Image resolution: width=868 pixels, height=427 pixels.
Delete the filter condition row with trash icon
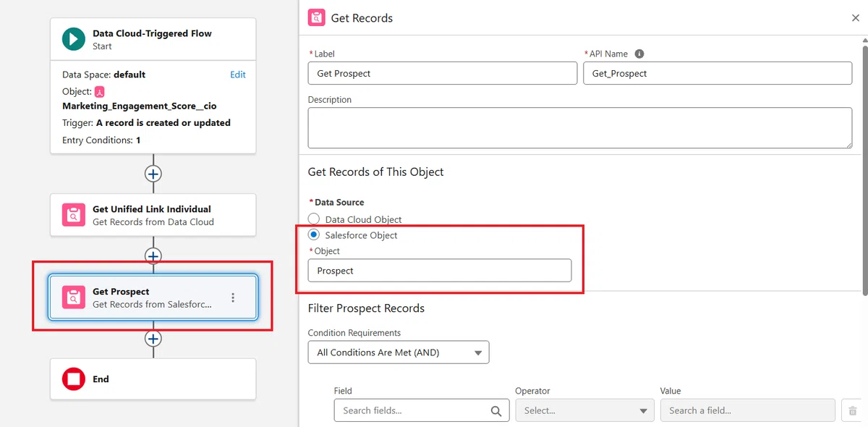[x=852, y=410]
